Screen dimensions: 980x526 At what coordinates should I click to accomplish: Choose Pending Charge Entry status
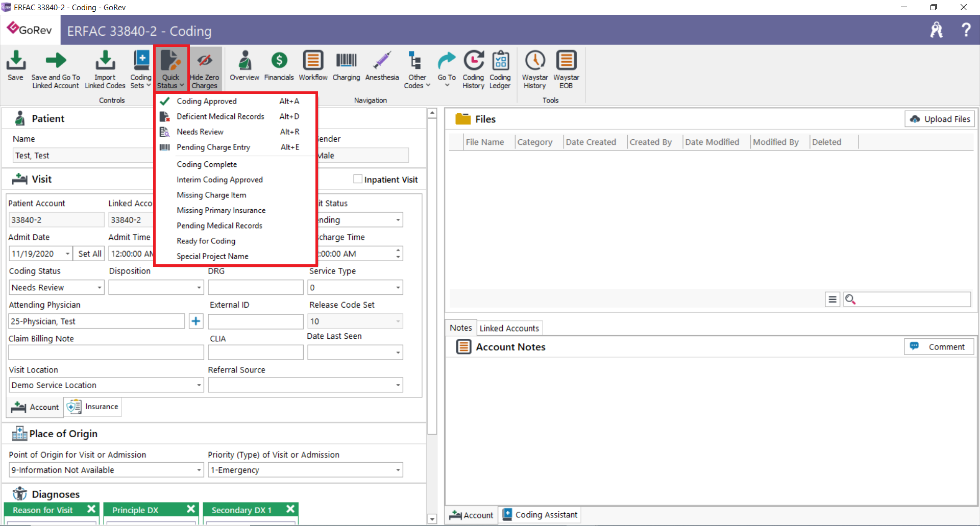235,147
